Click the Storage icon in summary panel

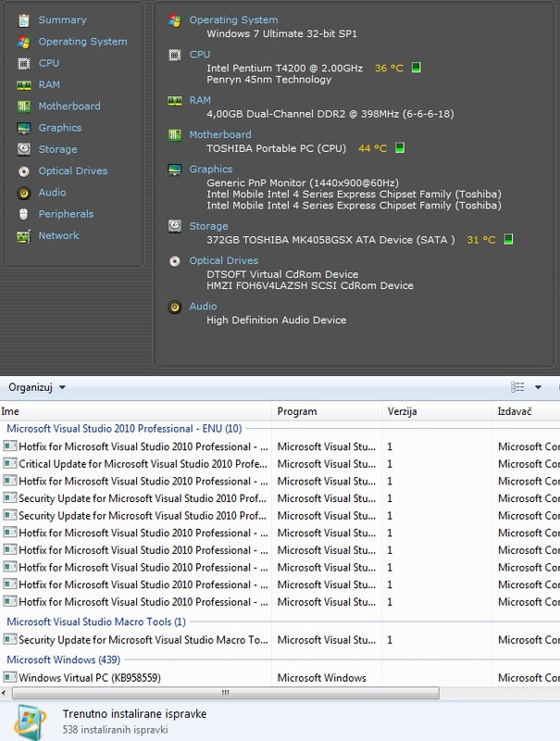click(x=175, y=226)
